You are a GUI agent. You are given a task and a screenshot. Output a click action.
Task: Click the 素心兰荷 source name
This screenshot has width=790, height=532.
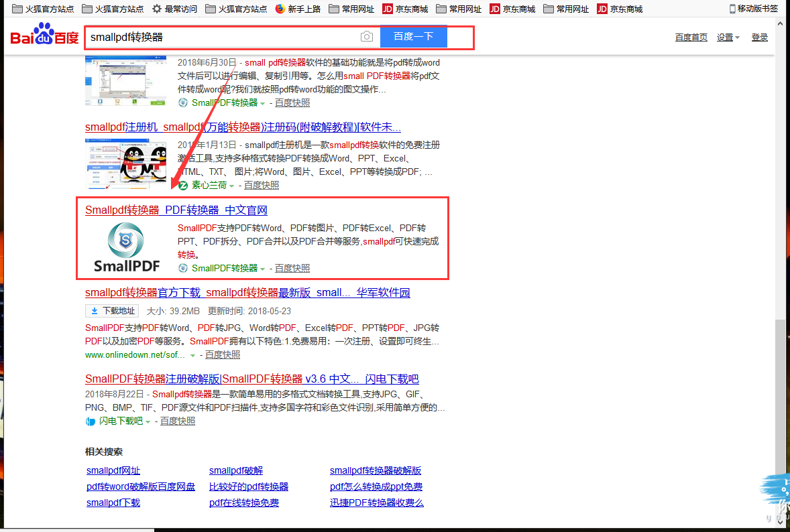coord(209,185)
